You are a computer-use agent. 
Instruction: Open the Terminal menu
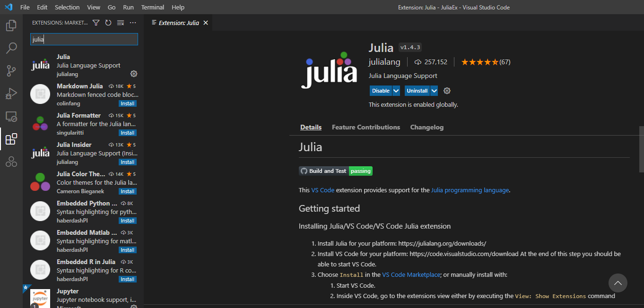coord(153,7)
